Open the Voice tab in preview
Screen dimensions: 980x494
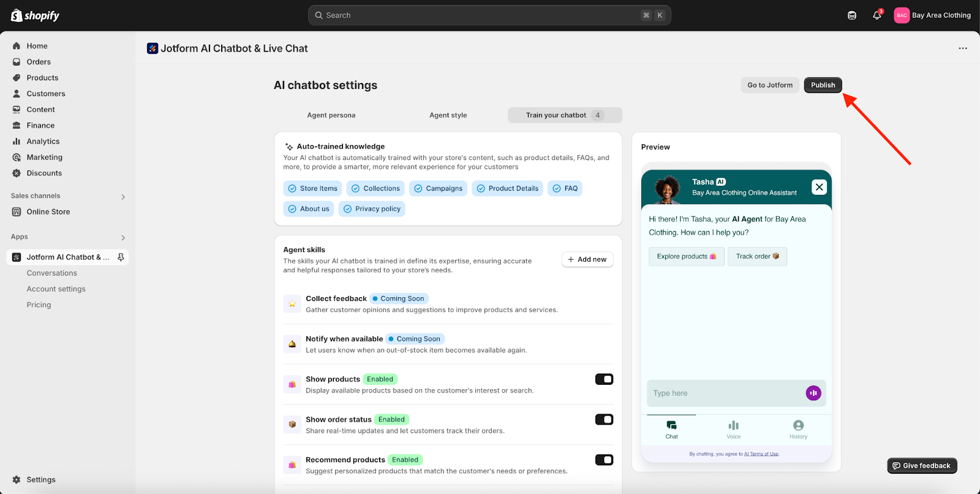pos(734,430)
